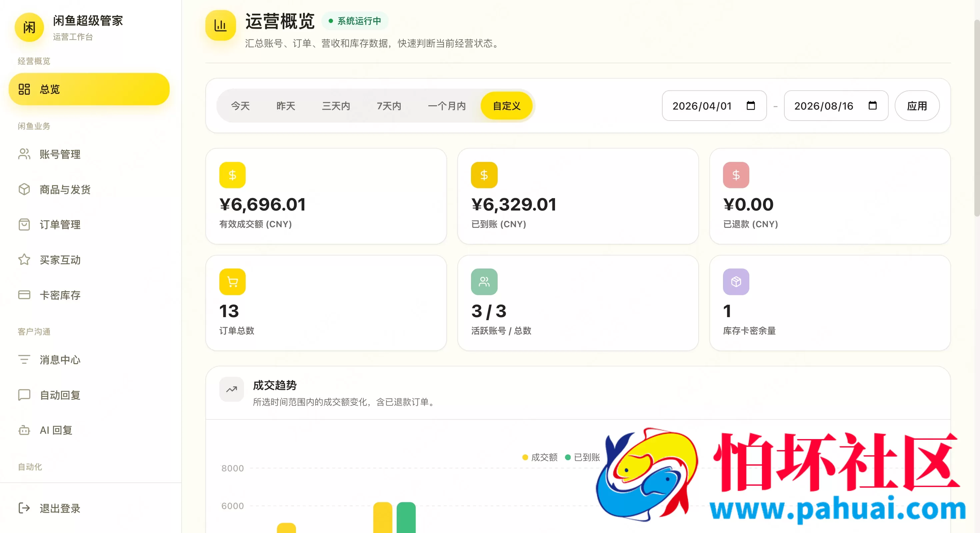Select the 一个月内 time range tab
The height and width of the screenshot is (533, 980).
[447, 106]
